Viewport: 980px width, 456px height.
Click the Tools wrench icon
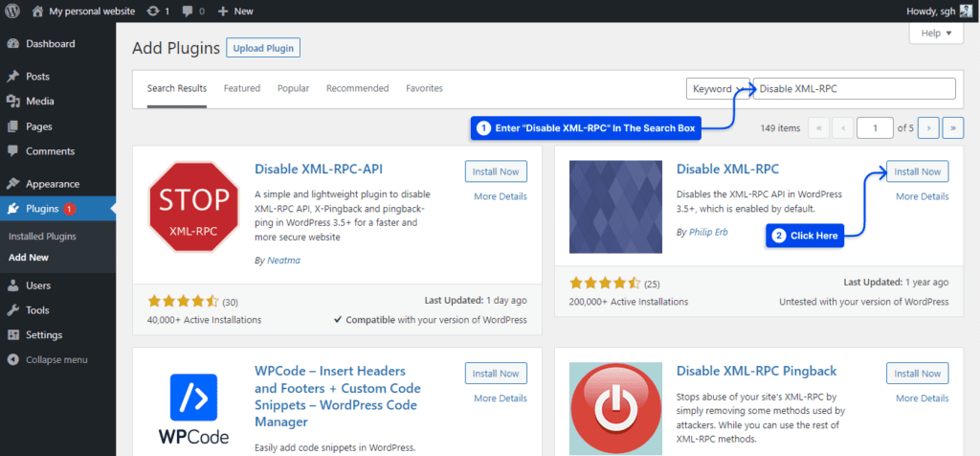[12, 310]
